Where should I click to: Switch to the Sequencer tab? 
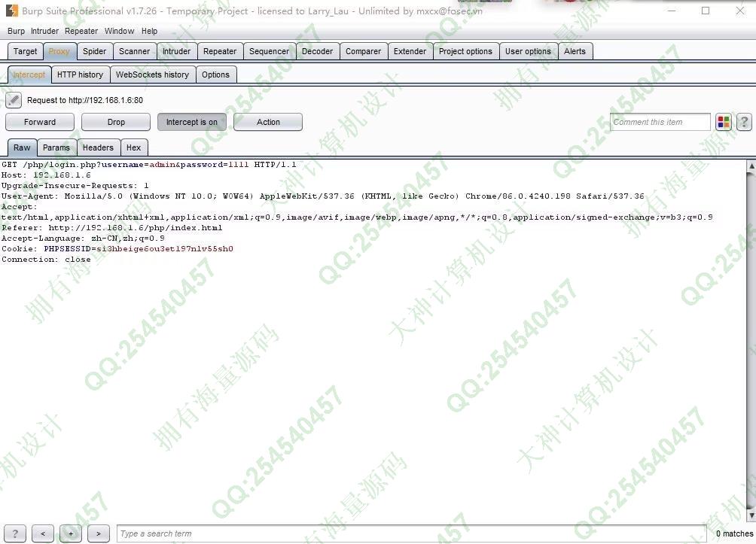269,51
